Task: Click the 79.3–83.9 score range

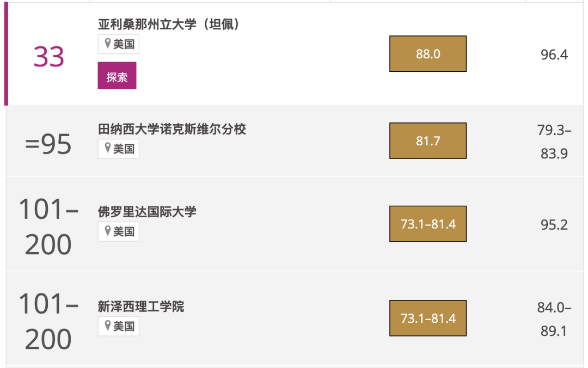Action: pos(554,142)
